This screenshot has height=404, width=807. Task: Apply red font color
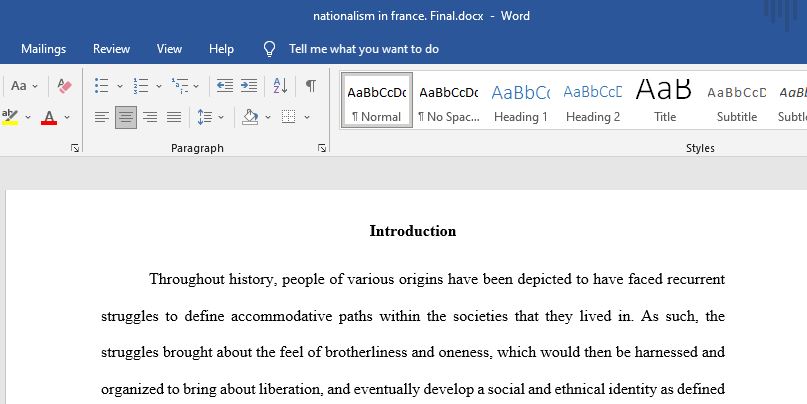(x=49, y=117)
